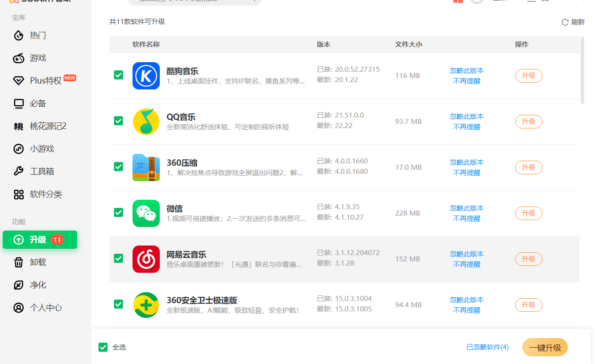
Task: Open 软件分类 in the sidebar
Action: point(45,194)
